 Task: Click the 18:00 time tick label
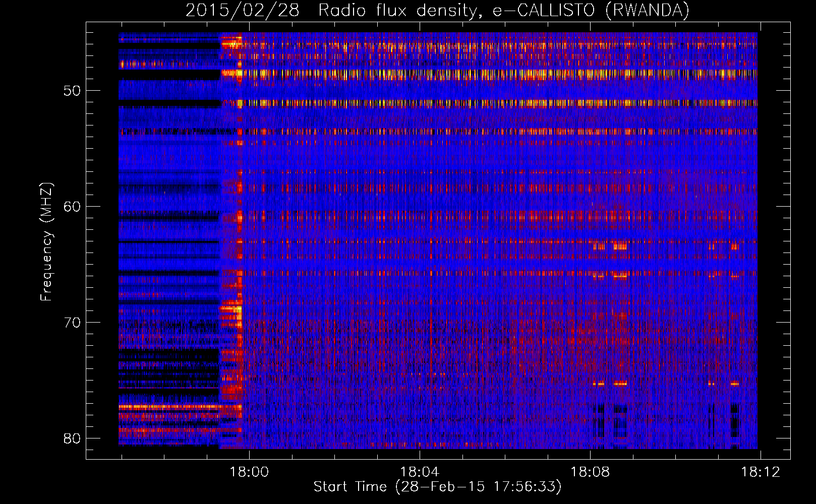pyautogui.click(x=249, y=472)
